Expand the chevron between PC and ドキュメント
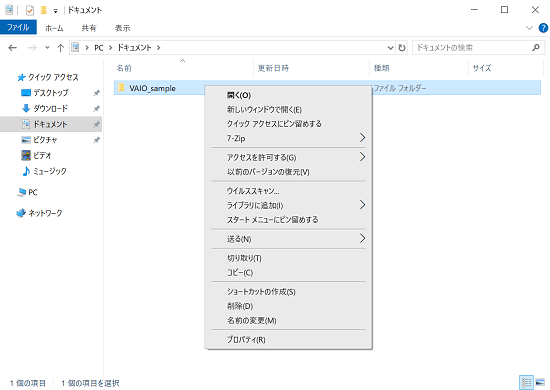 click(x=110, y=48)
